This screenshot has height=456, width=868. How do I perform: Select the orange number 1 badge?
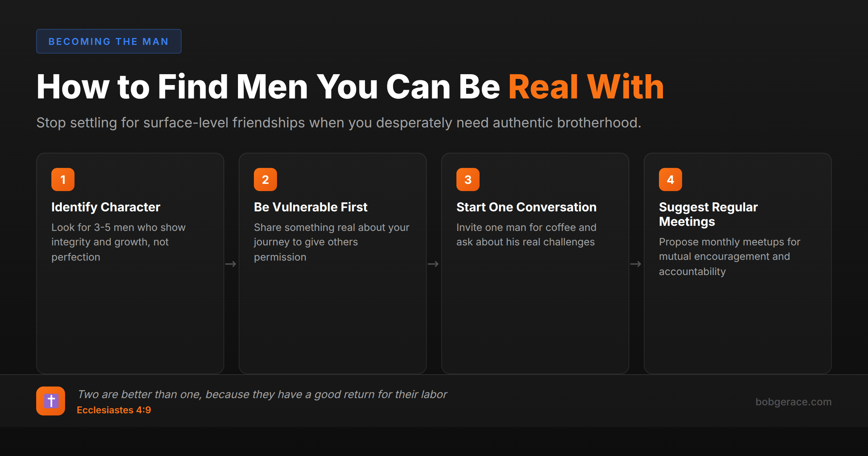(63, 179)
